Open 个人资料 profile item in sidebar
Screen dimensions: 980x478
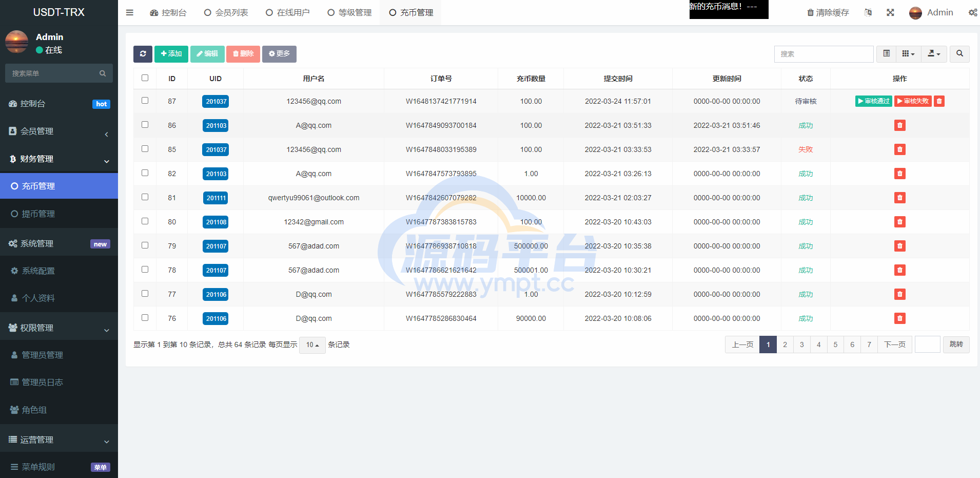point(59,298)
